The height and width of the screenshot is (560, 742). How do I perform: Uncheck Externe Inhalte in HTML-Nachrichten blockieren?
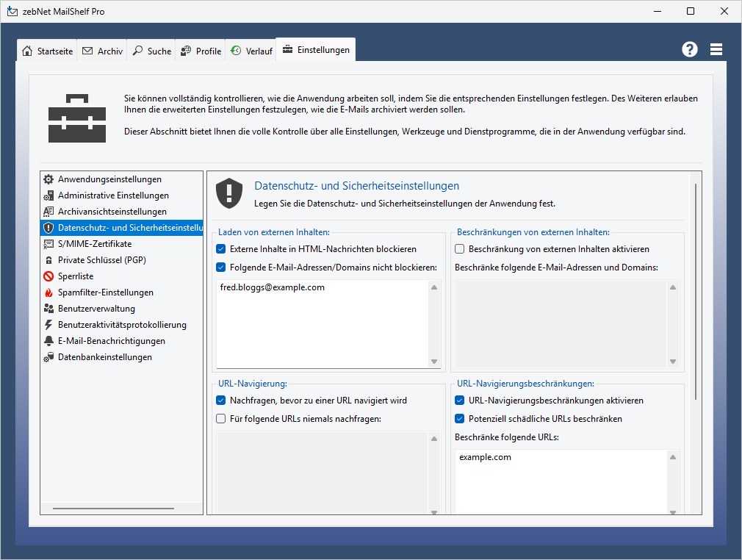tap(221, 249)
